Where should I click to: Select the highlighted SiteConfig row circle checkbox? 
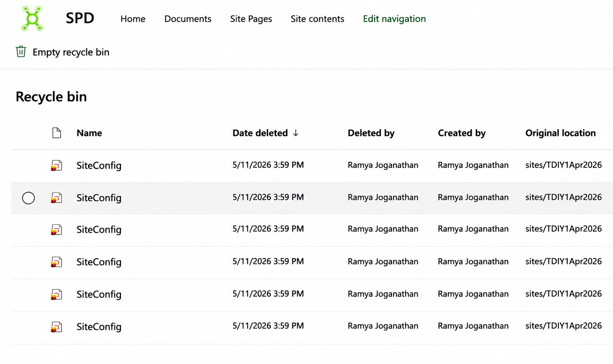click(28, 198)
